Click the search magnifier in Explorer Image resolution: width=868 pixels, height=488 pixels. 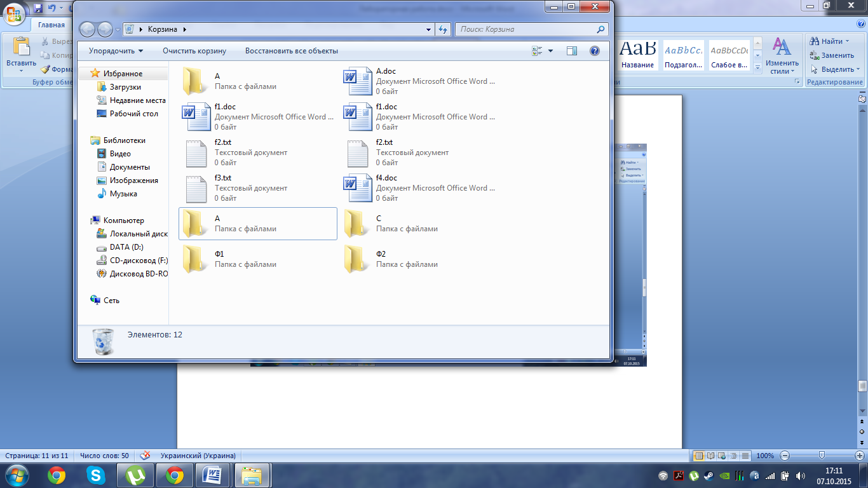pyautogui.click(x=600, y=29)
